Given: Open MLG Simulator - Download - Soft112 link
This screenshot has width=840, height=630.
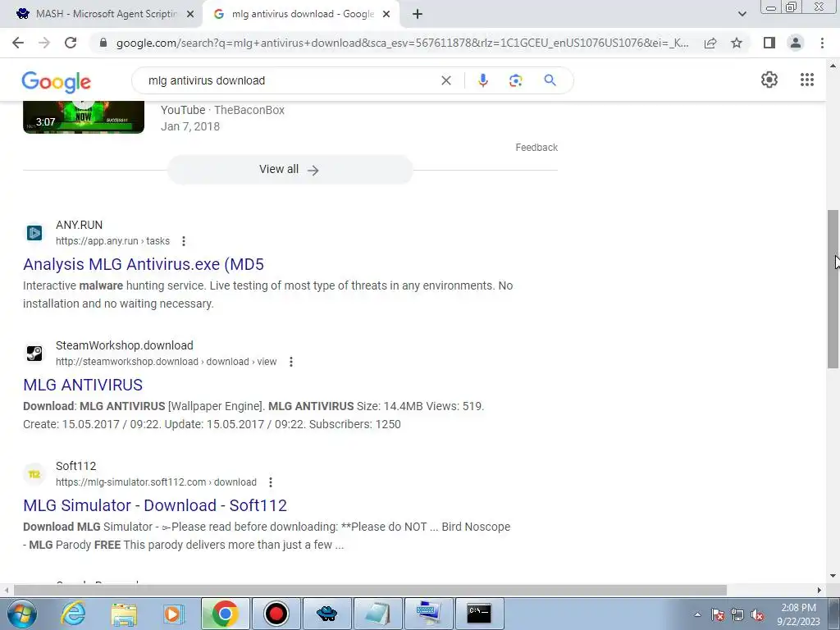Looking at the screenshot, I should click(155, 505).
